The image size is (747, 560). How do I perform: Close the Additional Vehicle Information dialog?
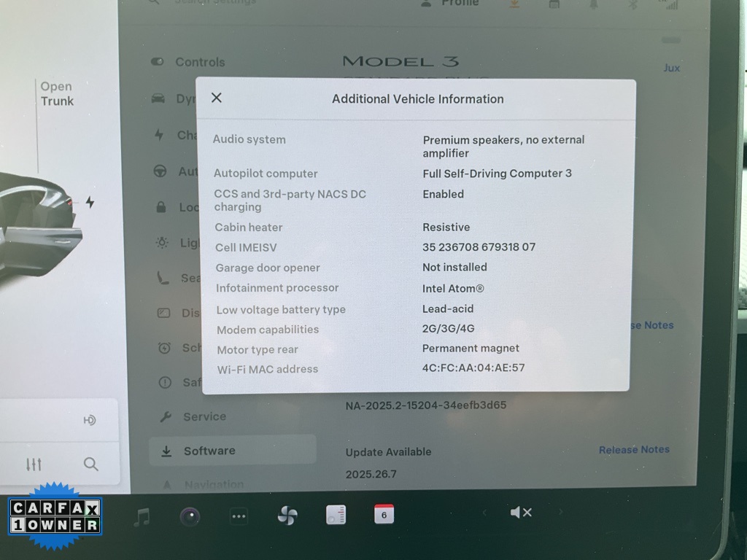216,98
